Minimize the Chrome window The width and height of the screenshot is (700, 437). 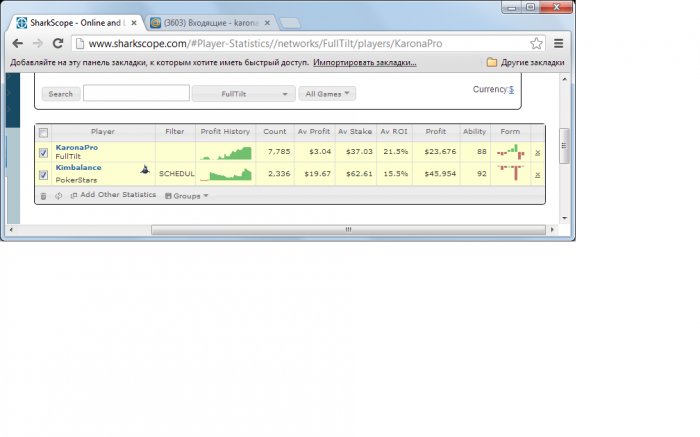(x=512, y=7)
